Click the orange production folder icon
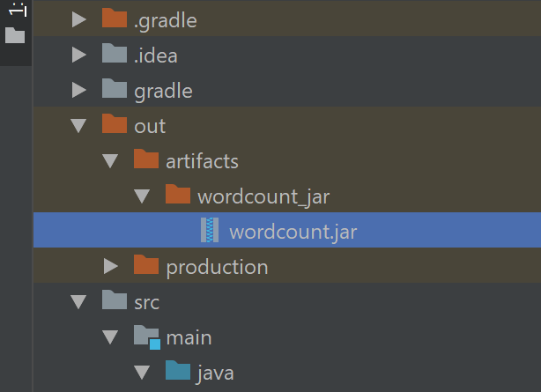The width and height of the screenshot is (541, 392). pyautogui.click(x=146, y=264)
